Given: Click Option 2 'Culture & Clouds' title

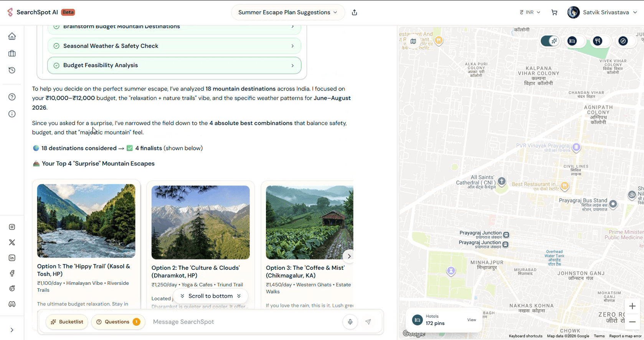Looking at the screenshot, I should [x=196, y=271].
